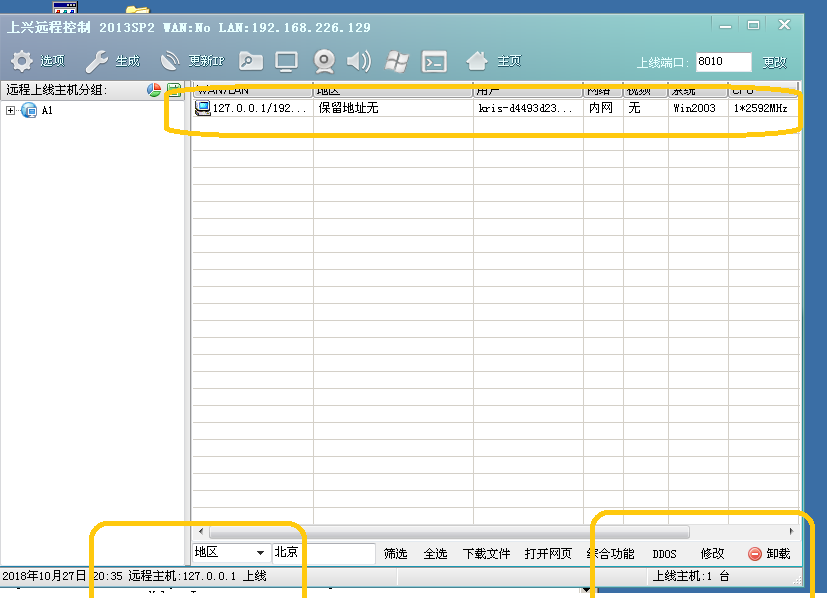Close the 上兴远程控制 window
This screenshot has width=827, height=598.
pyautogui.click(x=785, y=25)
